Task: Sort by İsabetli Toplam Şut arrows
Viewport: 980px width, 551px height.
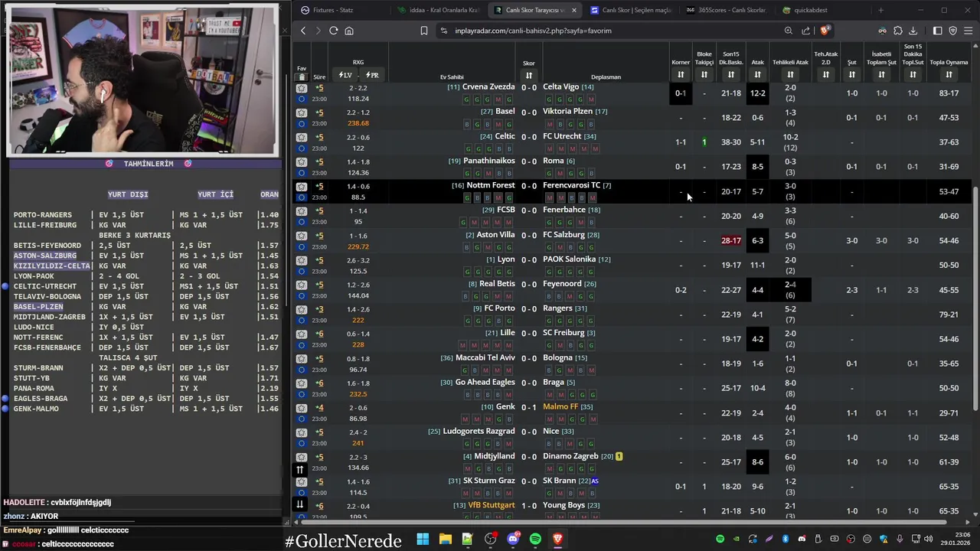Action: point(881,74)
